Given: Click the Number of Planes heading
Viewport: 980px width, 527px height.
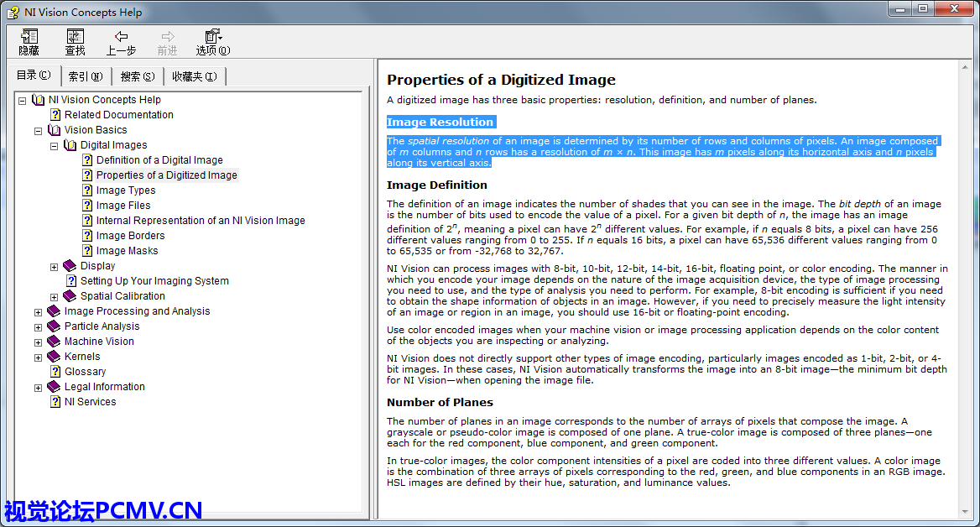Looking at the screenshot, I should point(440,403).
